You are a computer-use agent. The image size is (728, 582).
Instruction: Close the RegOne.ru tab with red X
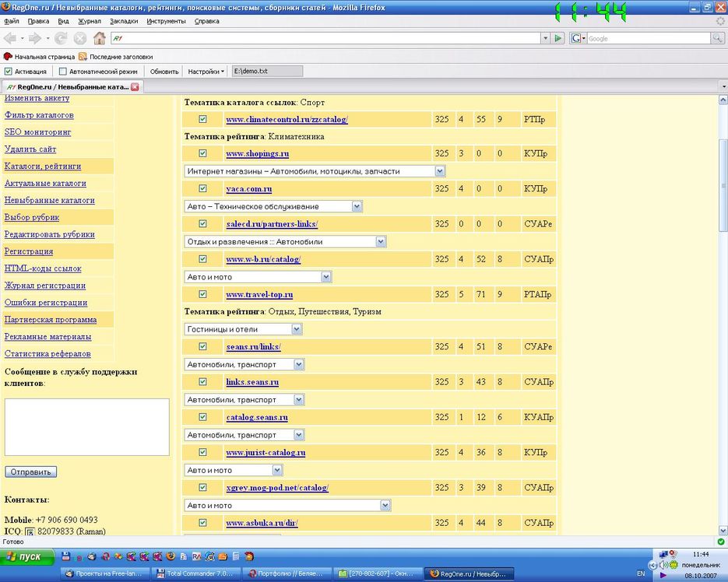coord(135,87)
